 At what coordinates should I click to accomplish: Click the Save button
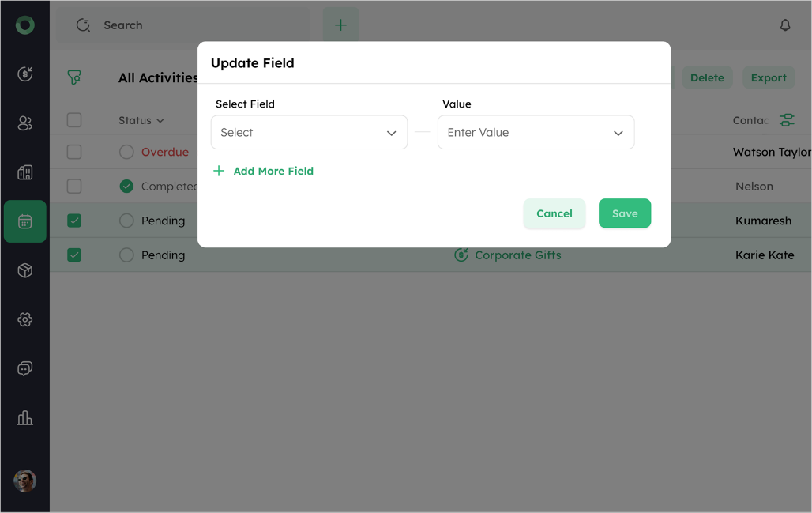(x=625, y=213)
